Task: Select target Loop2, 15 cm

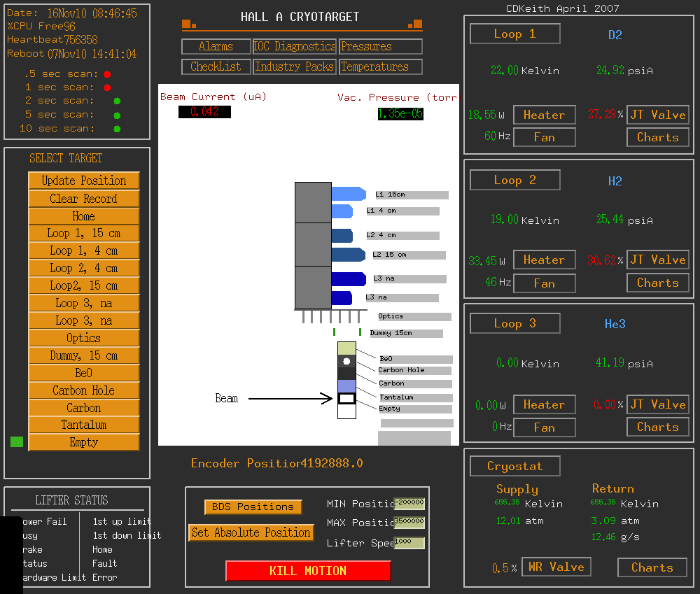Action: tap(84, 285)
